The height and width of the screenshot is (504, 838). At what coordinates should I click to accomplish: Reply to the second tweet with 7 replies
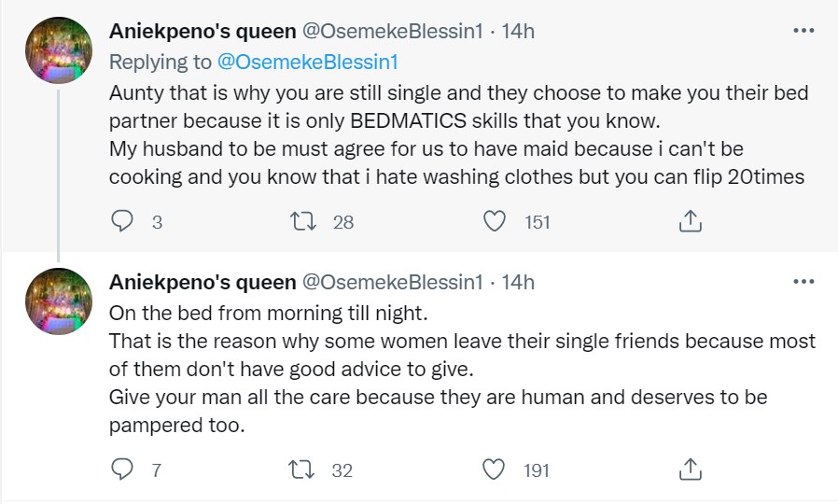(x=122, y=469)
